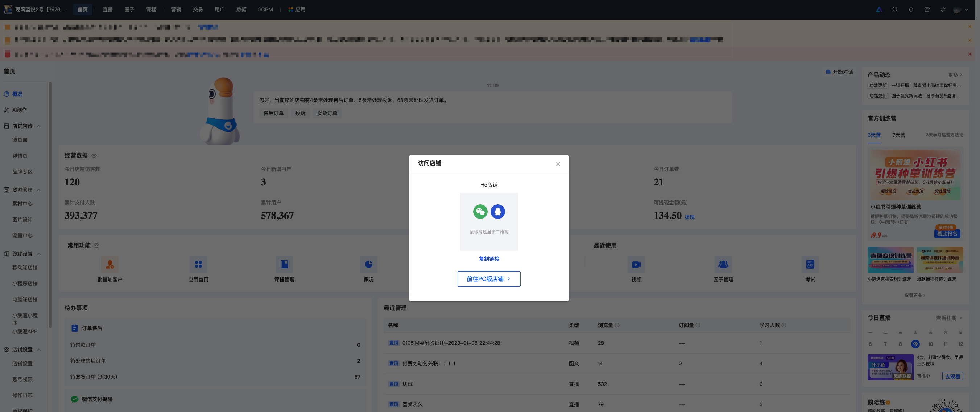The image size is (980, 412).
Task: Click the blue QQ-style bell icon in dialog
Action: (x=497, y=212)
